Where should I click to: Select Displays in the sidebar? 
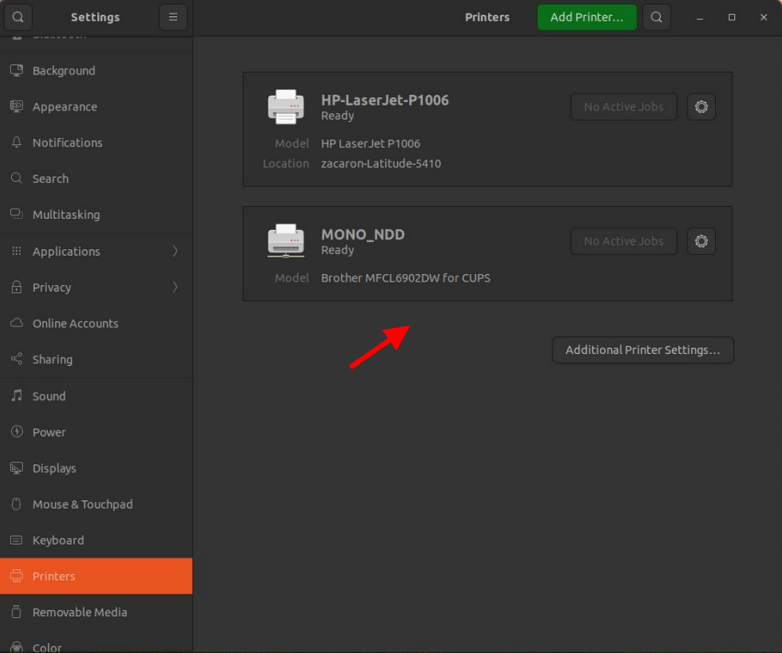coord(54,468)
